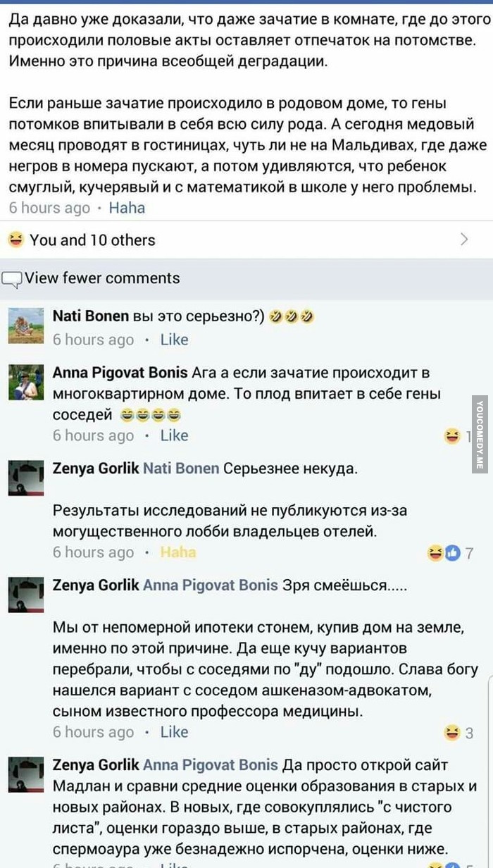The height and width of the screenshot is (868, 493).
Task: Click the top post's 6 hours ago timestamp
Action: (x=49, y=208)
